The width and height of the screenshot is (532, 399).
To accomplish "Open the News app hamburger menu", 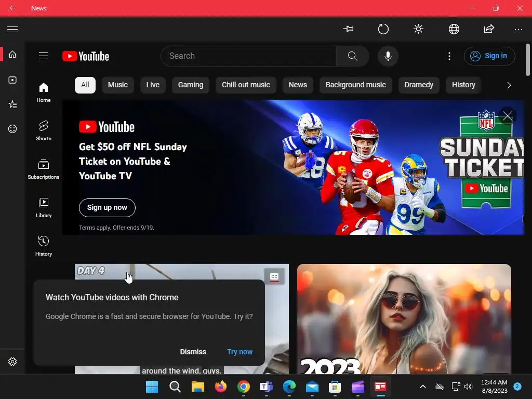I will [x=12, y=30].
